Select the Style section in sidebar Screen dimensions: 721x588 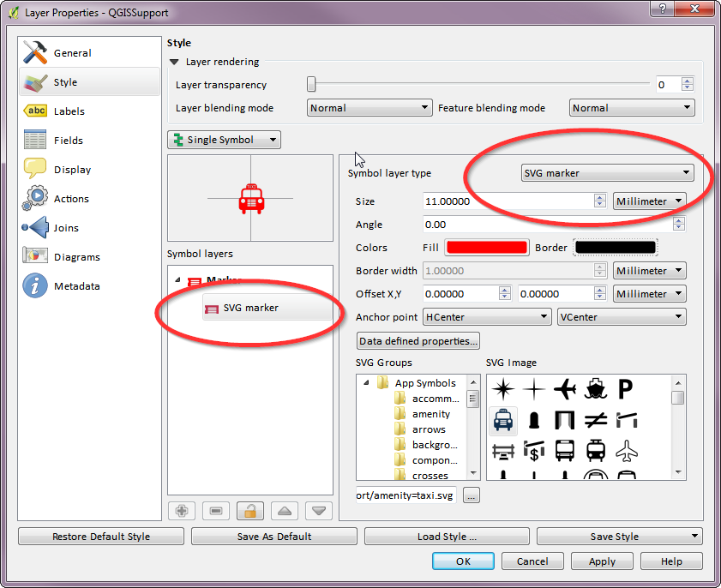coord(90,81)
